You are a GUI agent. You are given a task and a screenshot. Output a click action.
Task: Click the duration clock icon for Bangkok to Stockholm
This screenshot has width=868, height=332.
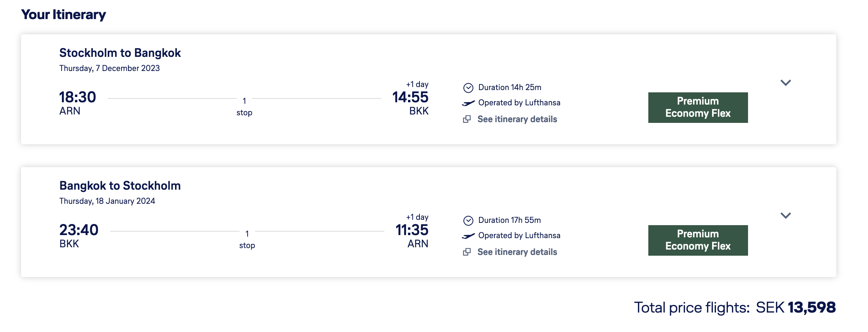pos(468,221)
